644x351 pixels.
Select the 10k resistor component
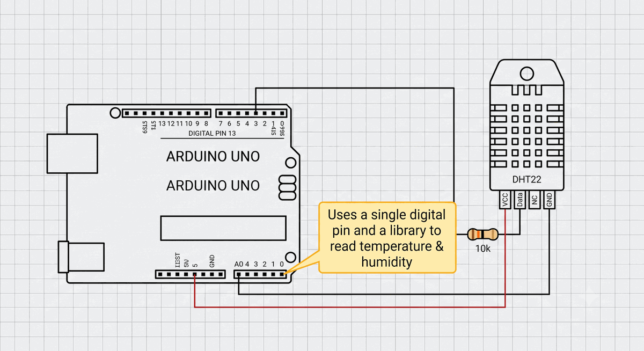click(x=483, y=234)
